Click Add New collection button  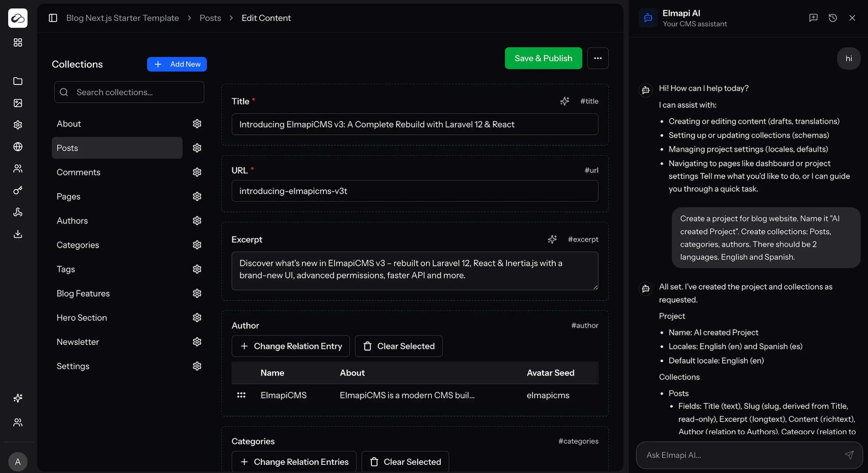coord(177,64)
